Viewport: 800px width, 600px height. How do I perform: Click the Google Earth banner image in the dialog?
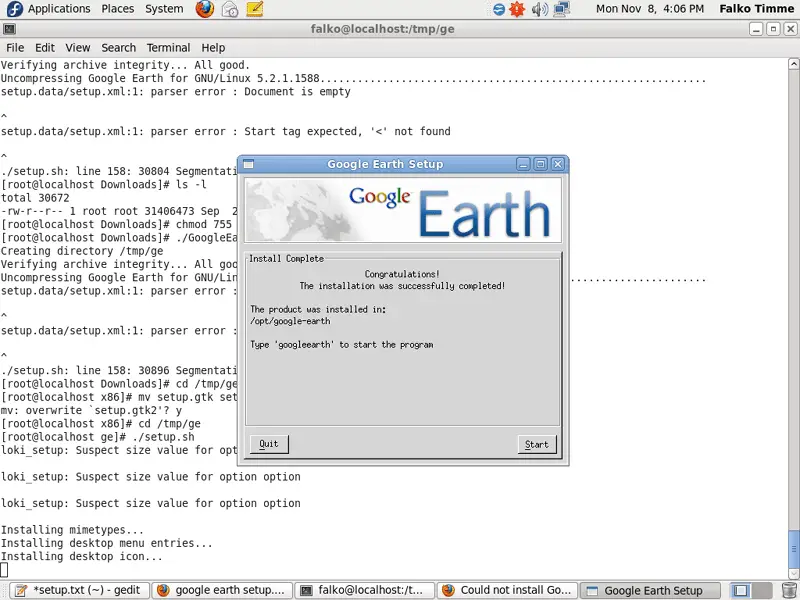click(403, 210)
